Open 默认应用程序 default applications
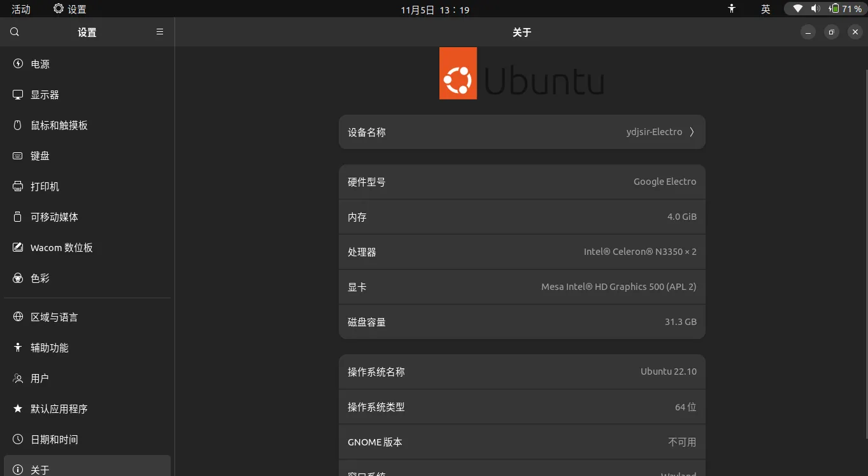The height and width of the screenshot is (476, 868). (x=59, y=409)
